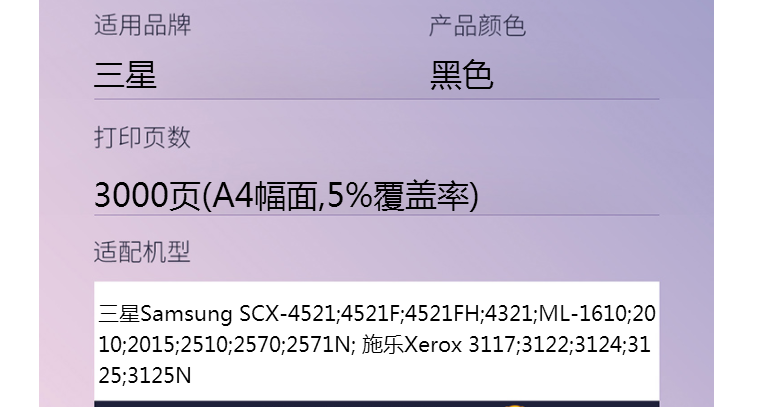Click the 产品颜色 label
Viewport: 759px width, 407px height.
477,26
